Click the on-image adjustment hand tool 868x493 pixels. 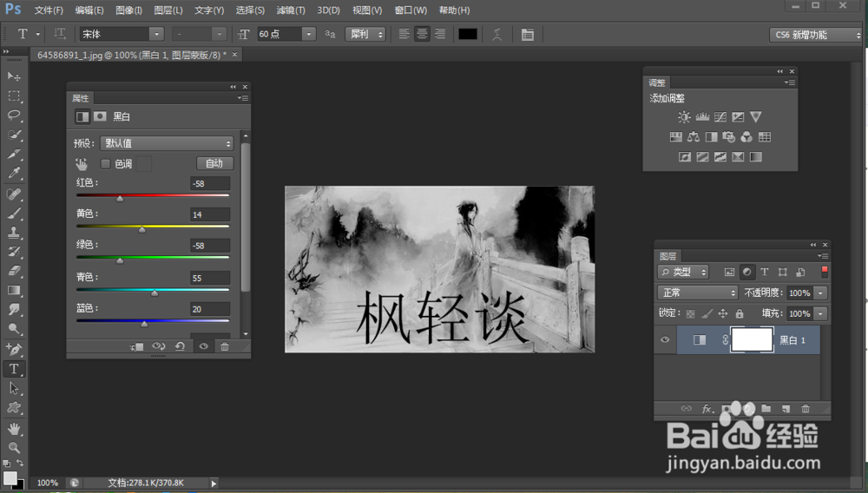tap(82, 164)
